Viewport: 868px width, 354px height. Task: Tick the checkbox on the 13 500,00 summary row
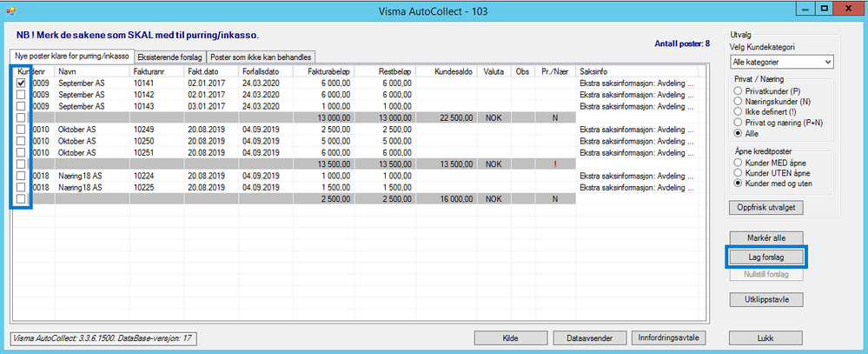[21, 164]
